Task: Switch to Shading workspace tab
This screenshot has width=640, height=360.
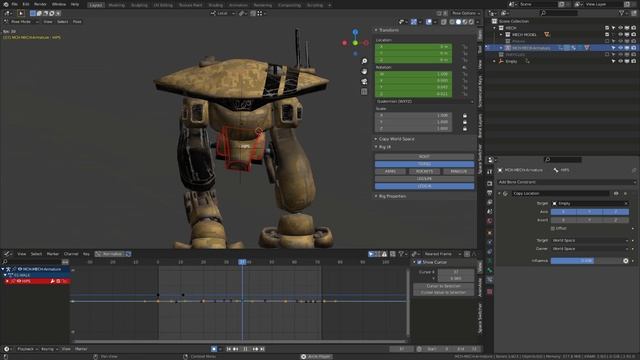Action: pos(216,5)
